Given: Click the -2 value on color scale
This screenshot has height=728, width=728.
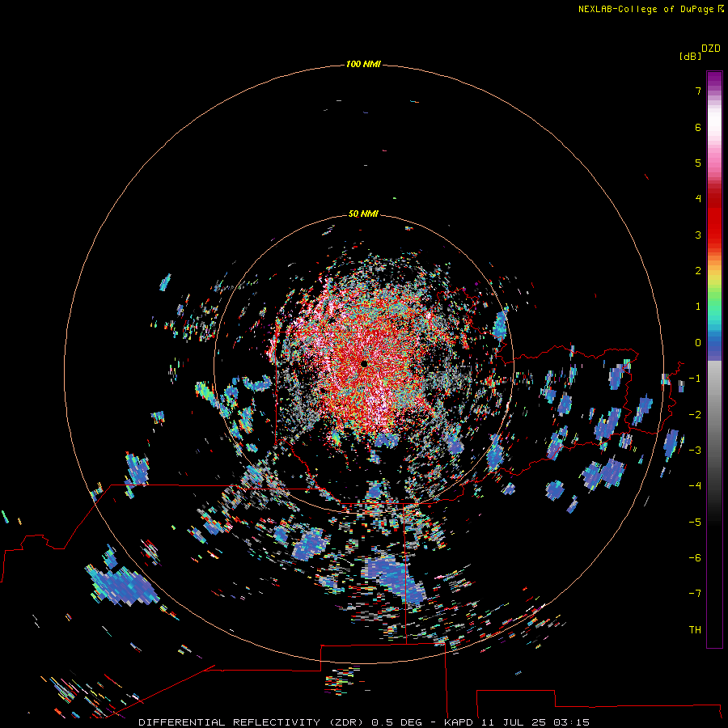Looking at the screenshot, I should point(695,415).
